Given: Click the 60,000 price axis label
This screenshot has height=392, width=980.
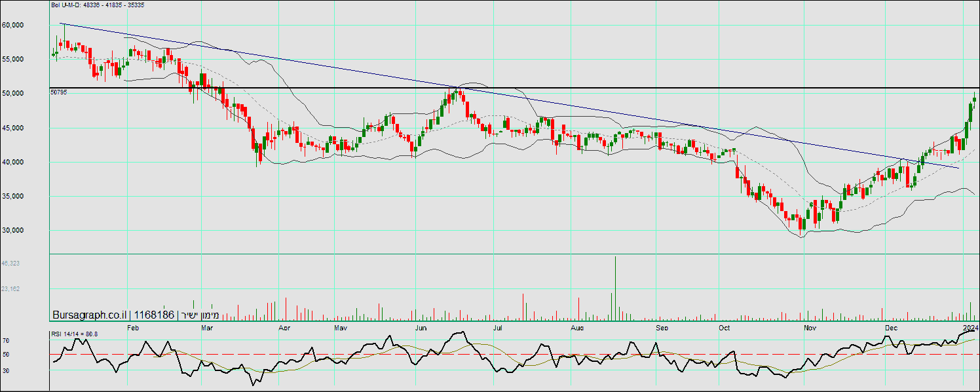Looking at the screenshot, I should 13,25.
